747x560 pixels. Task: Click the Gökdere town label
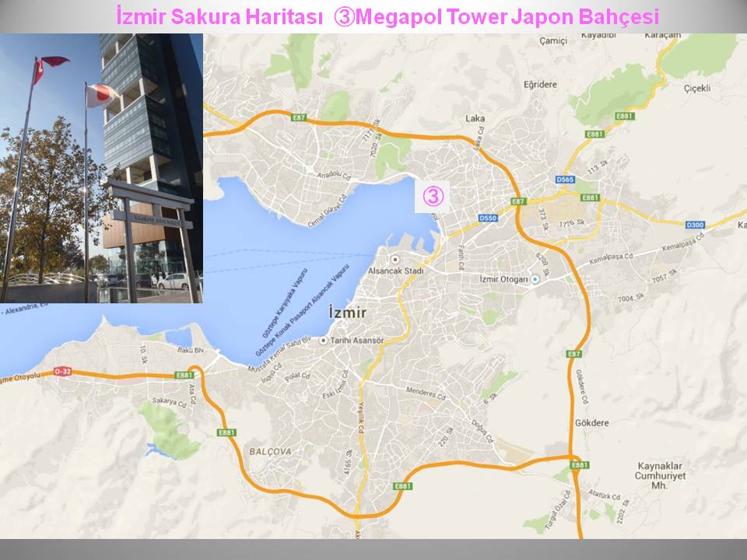tap(591, 423)
